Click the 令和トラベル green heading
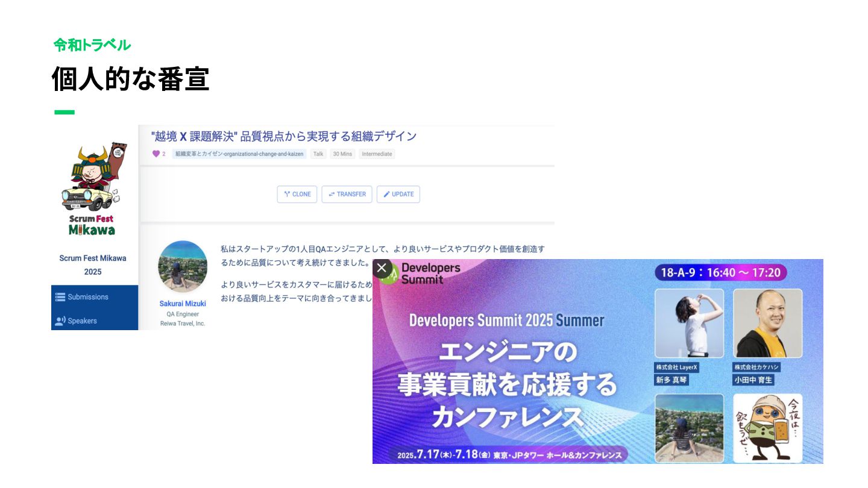The width and height of the screenshot is (868, 488). click(92, 45)
